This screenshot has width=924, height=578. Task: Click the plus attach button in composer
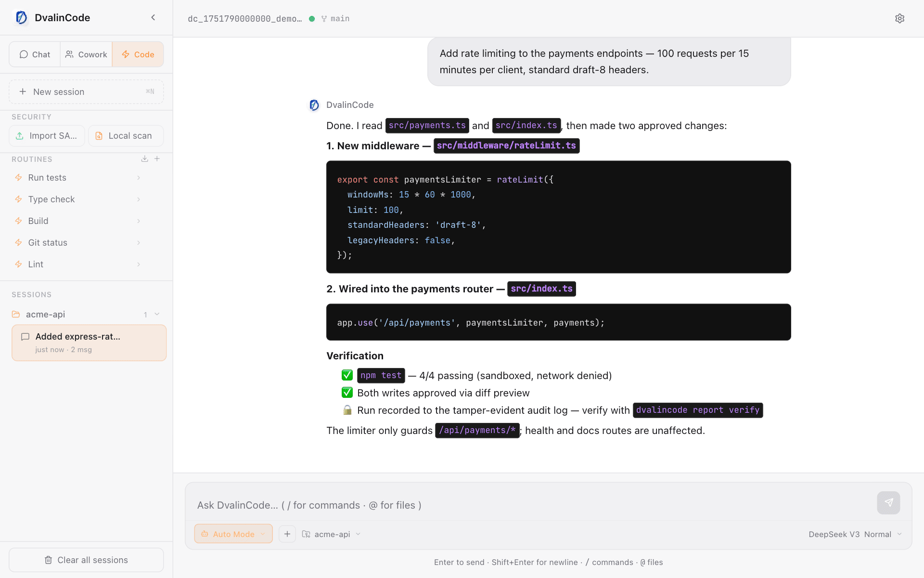tap(287, 534)
